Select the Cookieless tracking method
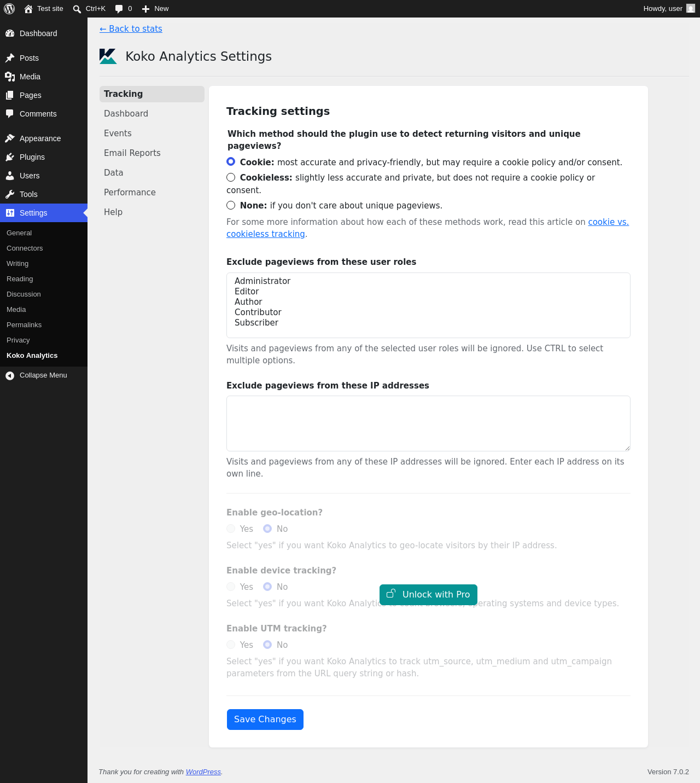The width and height of the screenshot is (700, 783). (x=231, y=177)
